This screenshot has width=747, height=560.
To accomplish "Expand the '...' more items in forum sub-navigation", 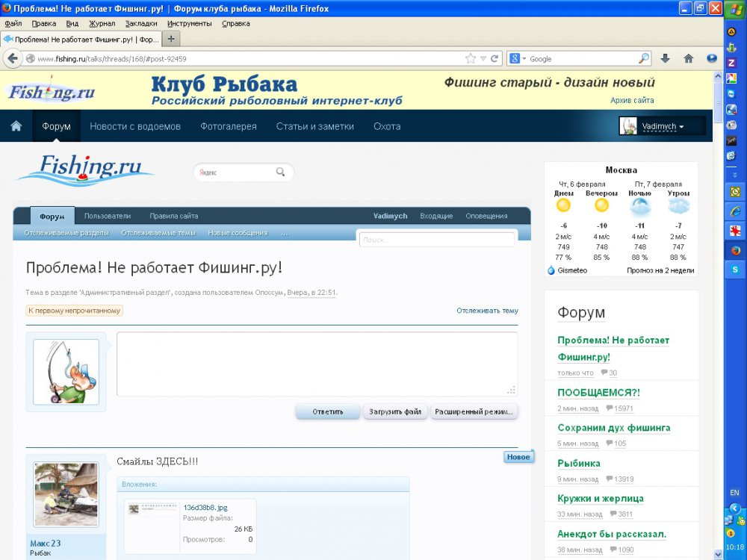I will [x=284, y=233].
